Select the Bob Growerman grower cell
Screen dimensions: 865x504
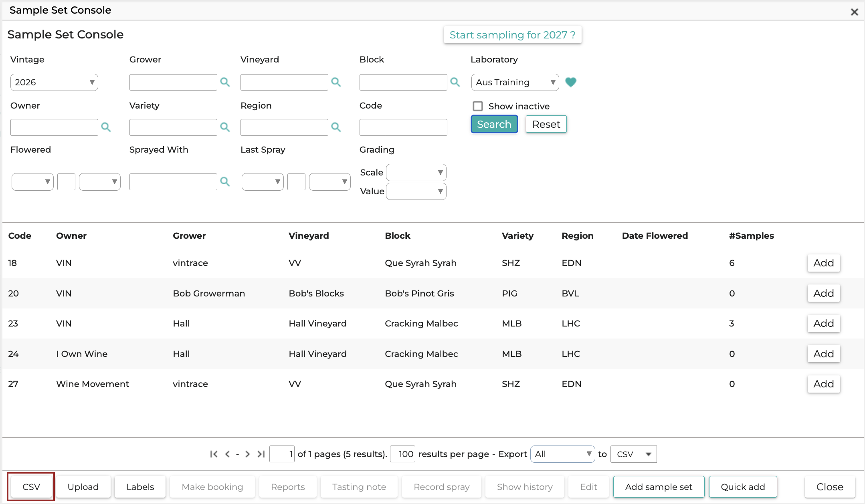point(209,293)
